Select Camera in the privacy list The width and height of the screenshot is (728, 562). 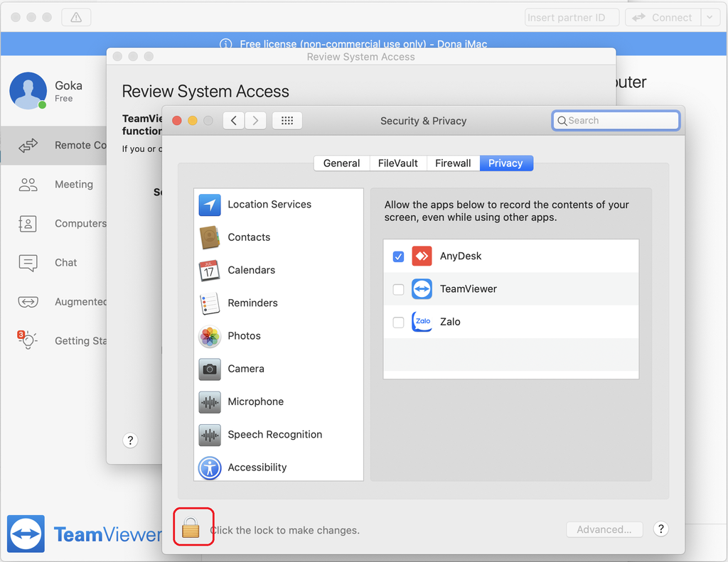coord(279,369)
